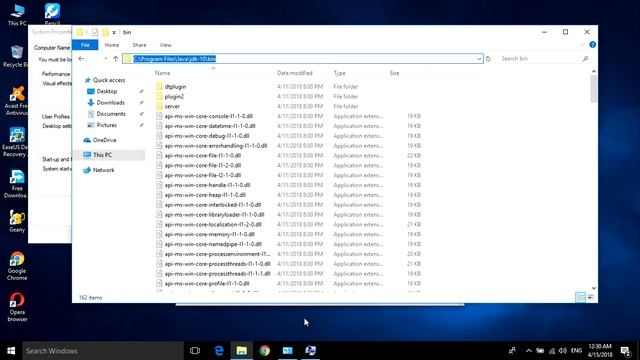This screenshot has width=640, height=360.
Task: Select api-ms-win-core-handle-l1-1-0.dll file
Action: [207, 185]
